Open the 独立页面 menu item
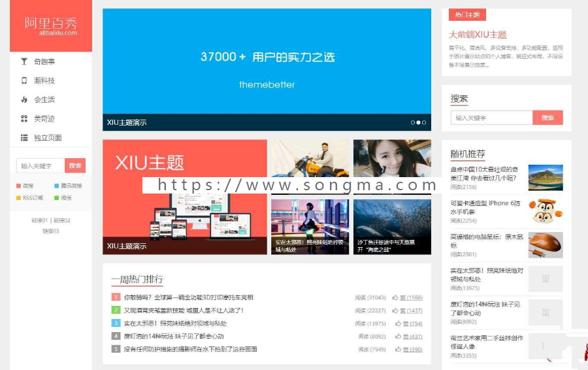Screen dimensions: 588x370 [x=48, y=138]
